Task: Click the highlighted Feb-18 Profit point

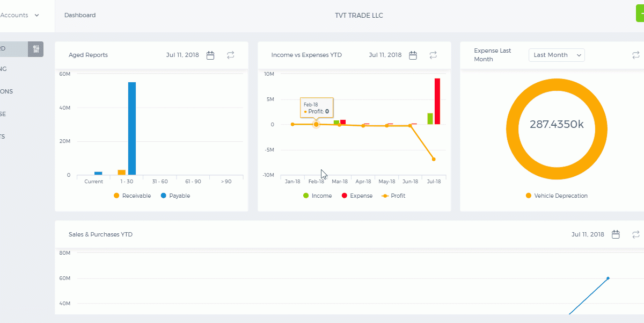Action: tap(316, 124)
